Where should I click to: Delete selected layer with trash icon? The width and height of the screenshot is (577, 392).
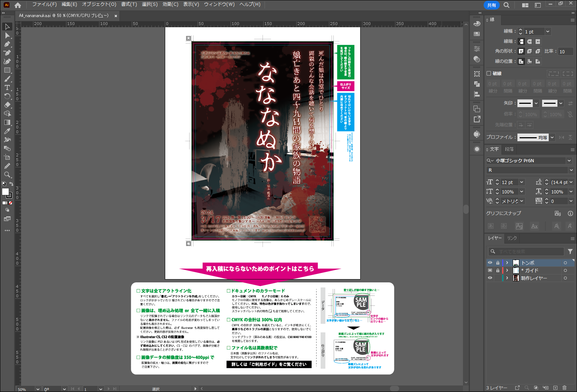(564, 388)
